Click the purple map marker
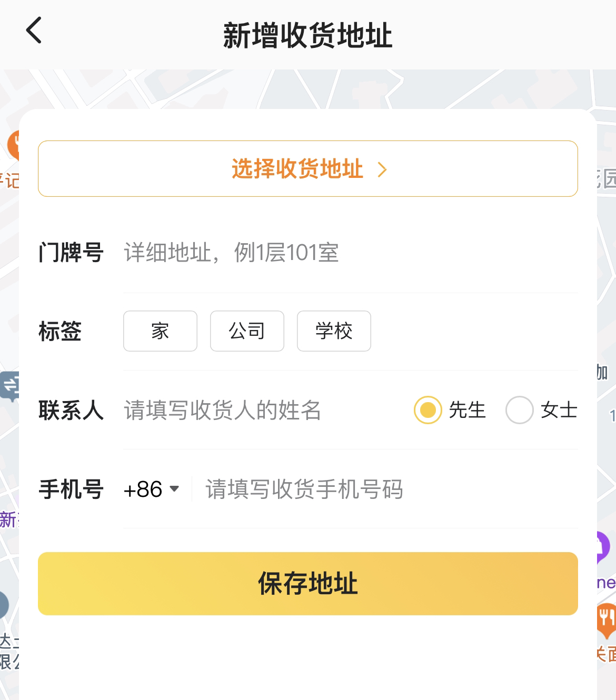Viewport: 616px width, 700px height. (x=603, y=546)
